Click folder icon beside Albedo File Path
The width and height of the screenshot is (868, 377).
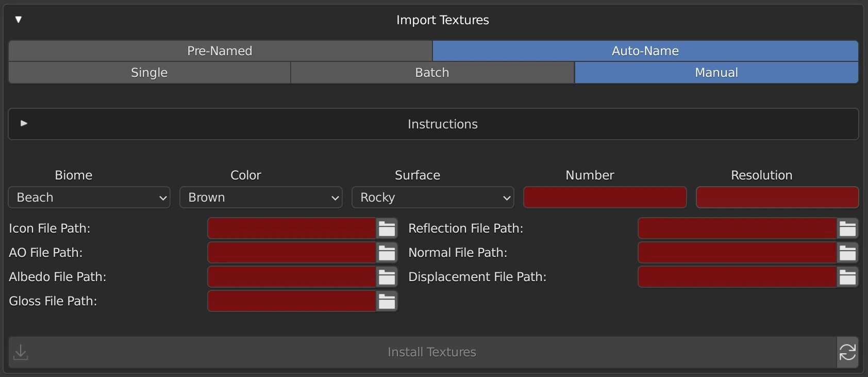387,277
